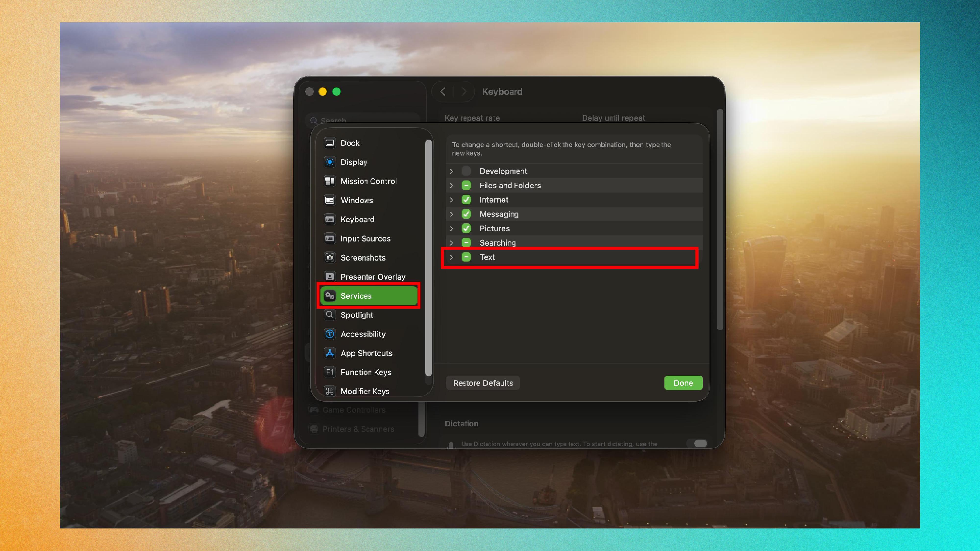Image resolution: width=980 pixels, height=551 pixels.
Task: Expand the Development services group
Action: point(451,171)
